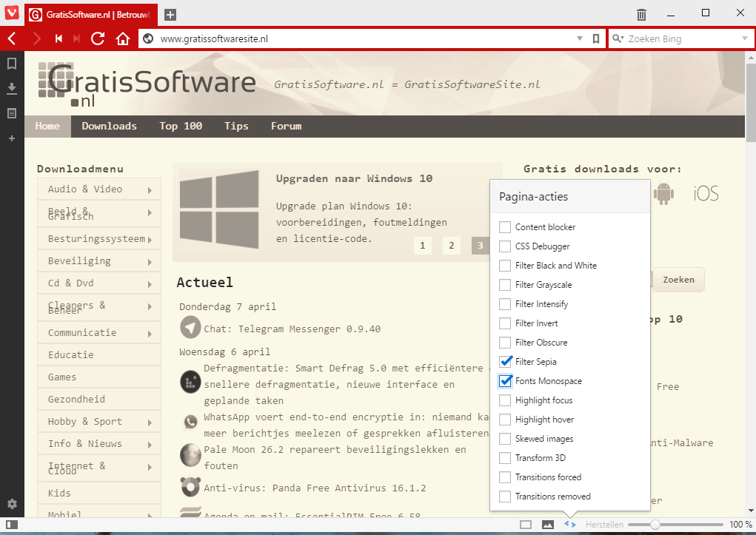Open the Downloads panel icon
This screenshot has width=756, height=535.
tap(12, 89)
